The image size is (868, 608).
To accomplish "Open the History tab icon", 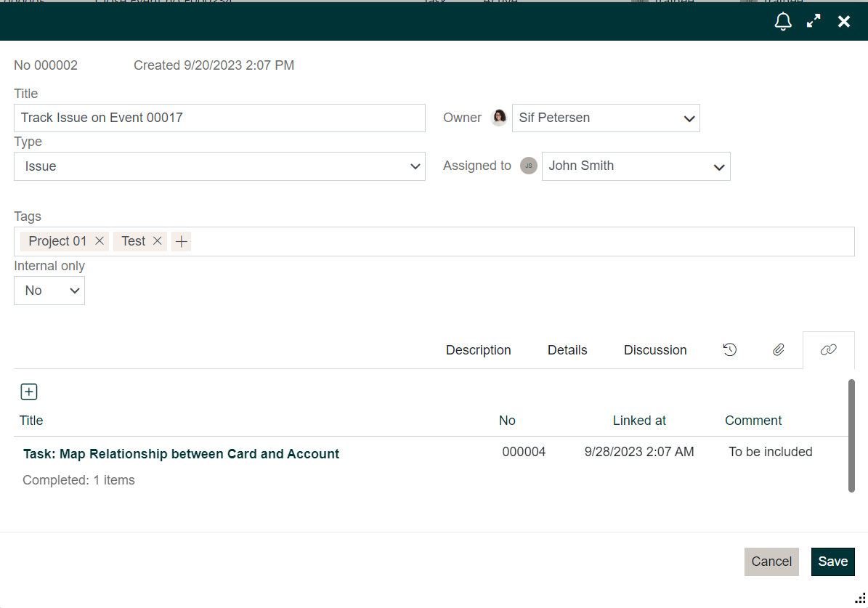I will pyautogui.click(x=730, y=349).
